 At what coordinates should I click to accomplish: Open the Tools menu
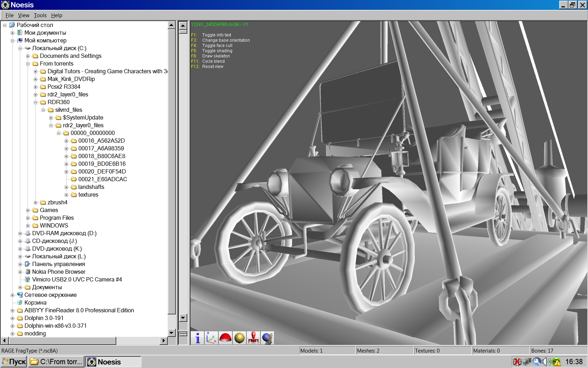40,15
